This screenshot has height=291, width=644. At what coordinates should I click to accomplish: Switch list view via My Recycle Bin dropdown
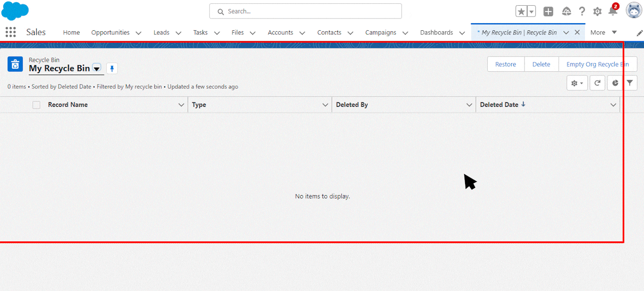click(x=97, y=68)
